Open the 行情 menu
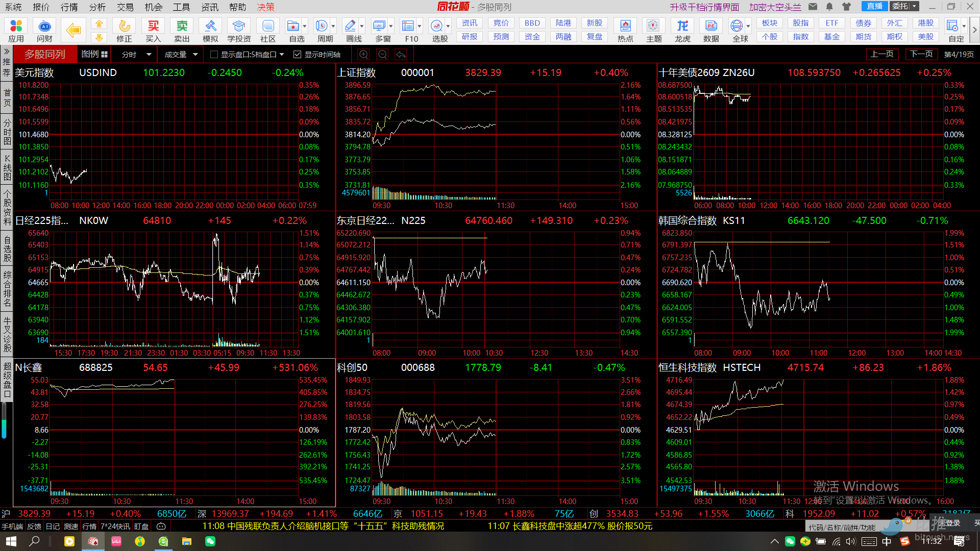980x551 pixels. 69,7
